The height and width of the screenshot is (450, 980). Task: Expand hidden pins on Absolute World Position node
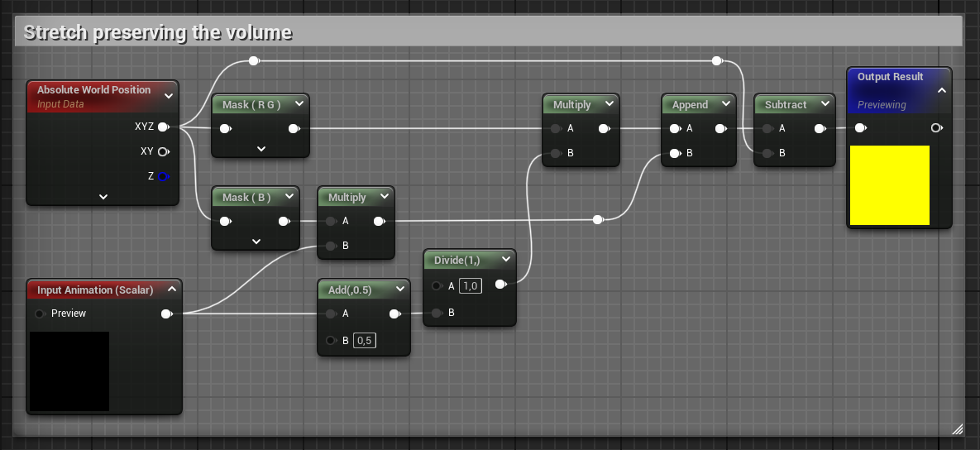[103, 197]
